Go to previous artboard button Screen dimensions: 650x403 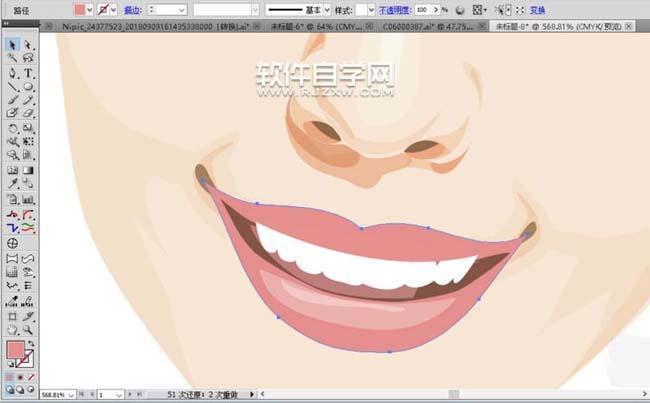(92, 395)
